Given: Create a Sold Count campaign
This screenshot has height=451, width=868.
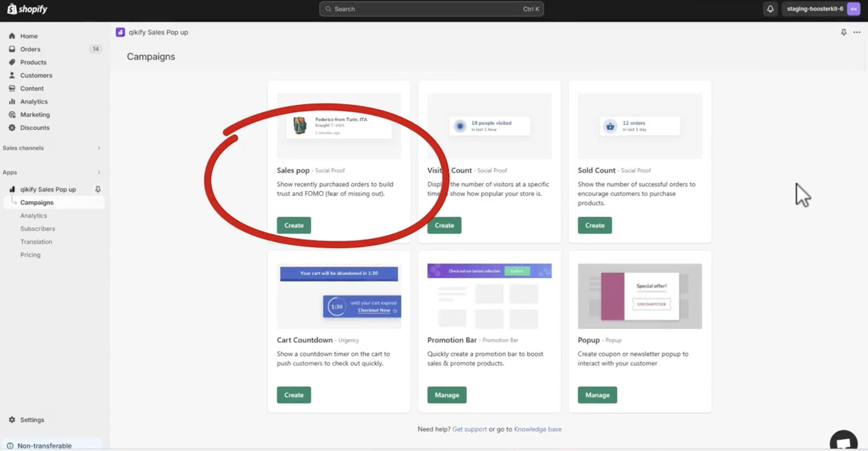Looking at the screenshot, I should click(595, 225).
